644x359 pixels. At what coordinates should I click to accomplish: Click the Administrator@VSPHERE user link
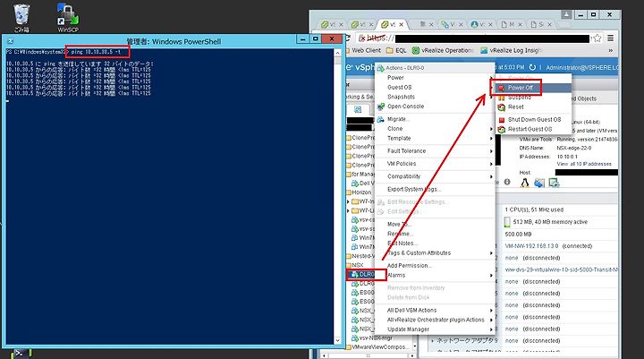pyautogui.click(x=582, y=67)
